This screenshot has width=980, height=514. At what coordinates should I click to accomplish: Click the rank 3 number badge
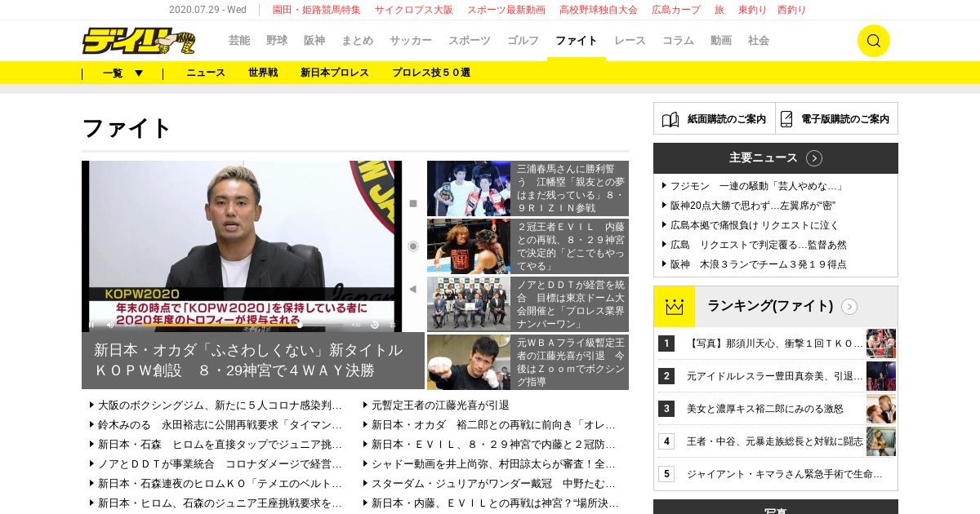[x=666, y=409]
